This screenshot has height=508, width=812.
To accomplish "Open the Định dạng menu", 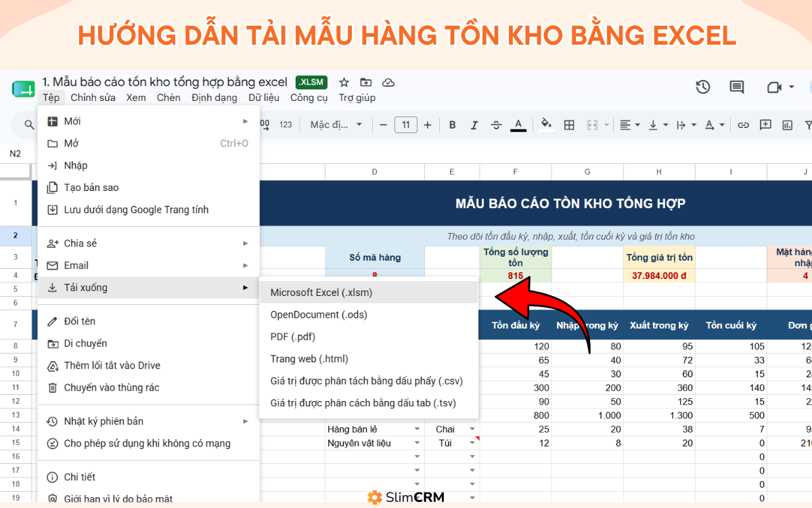I will pyautogui.click(x=215, y=98).
